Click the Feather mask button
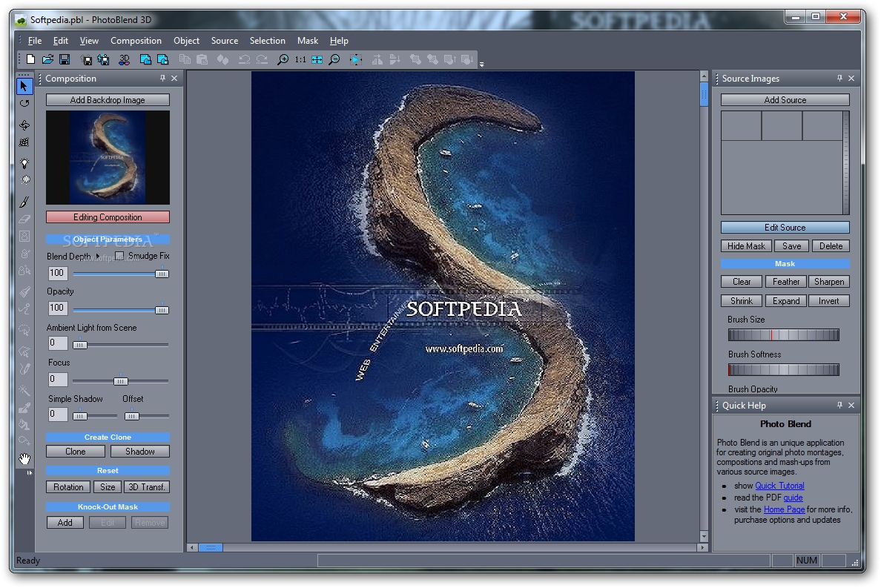881x588 pixels. [x=785, y=281]
